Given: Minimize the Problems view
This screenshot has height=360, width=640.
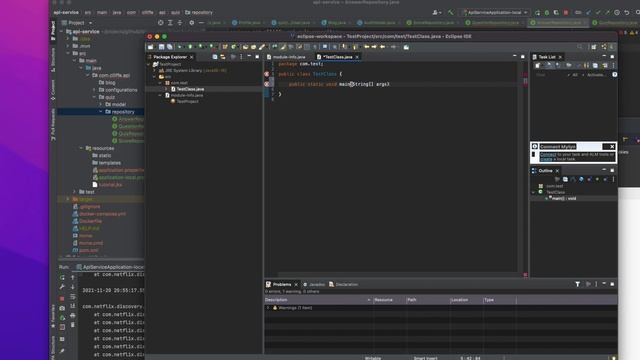Looking at the screenshot, I should click(x=604, y=284).
